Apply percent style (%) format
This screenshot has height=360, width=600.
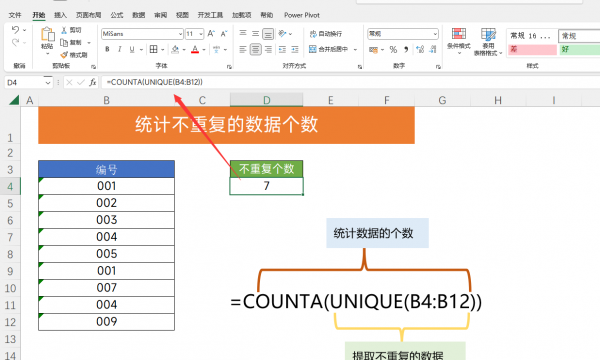coord(393,49)
